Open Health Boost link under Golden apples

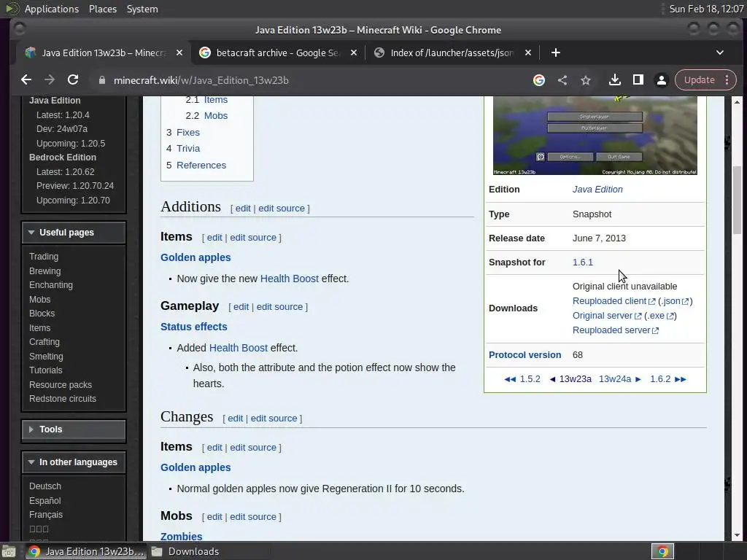[289, 279]
